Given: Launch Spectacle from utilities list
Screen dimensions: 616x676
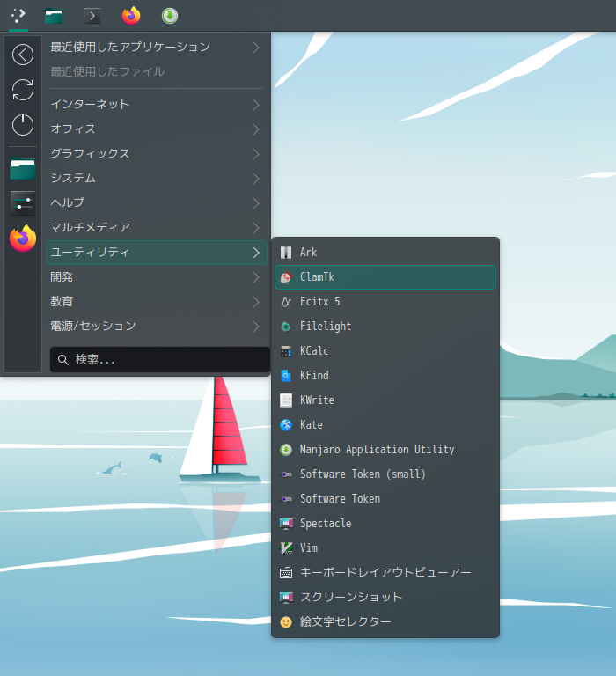Looking at the screenshot, I should click(x=385, y=524).
